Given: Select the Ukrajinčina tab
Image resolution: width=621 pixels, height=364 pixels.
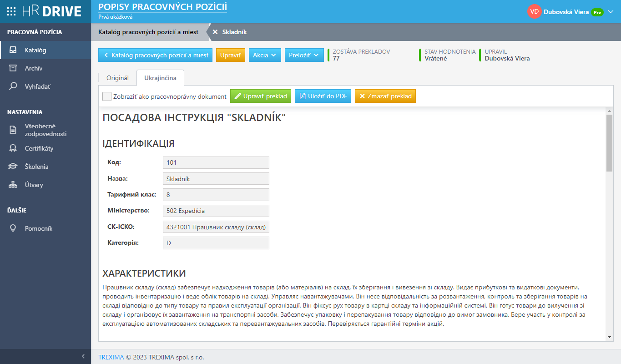Looking at the screenshot, I should point(160,78).
